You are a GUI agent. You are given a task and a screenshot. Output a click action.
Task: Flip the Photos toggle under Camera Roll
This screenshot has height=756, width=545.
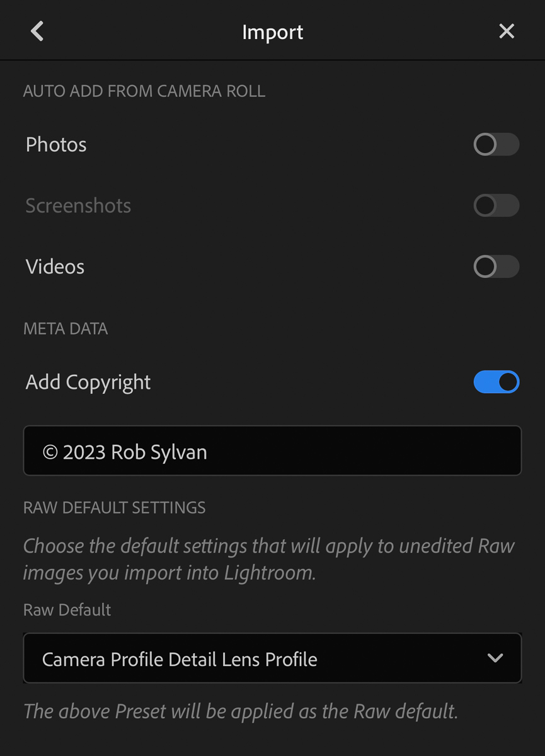pyautogui.click(x=496, y=144)
